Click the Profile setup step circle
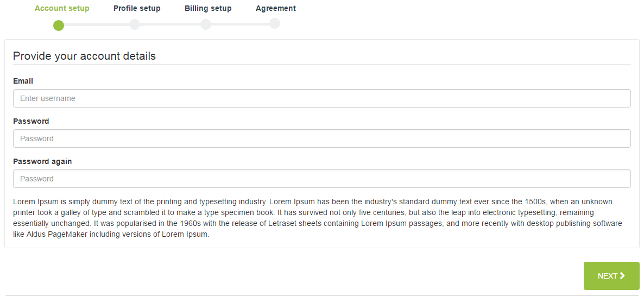644x296 pixels. pos(135,24)
